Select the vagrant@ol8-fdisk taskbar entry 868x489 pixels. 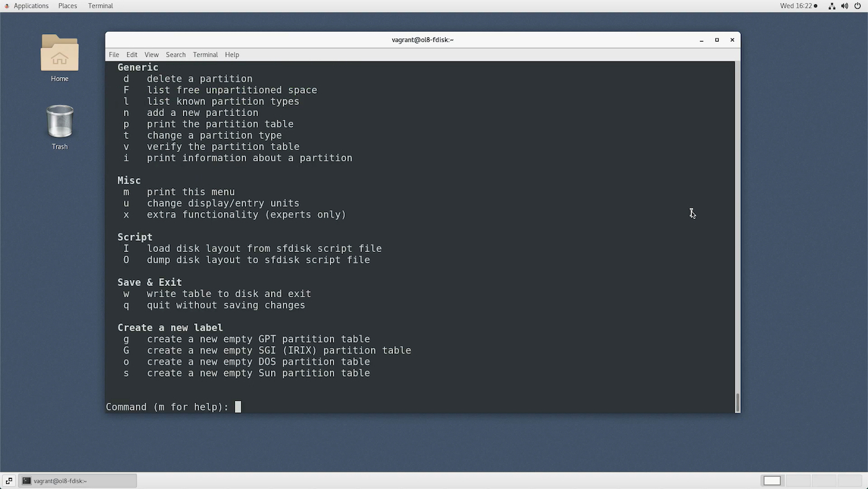(77, 480)
